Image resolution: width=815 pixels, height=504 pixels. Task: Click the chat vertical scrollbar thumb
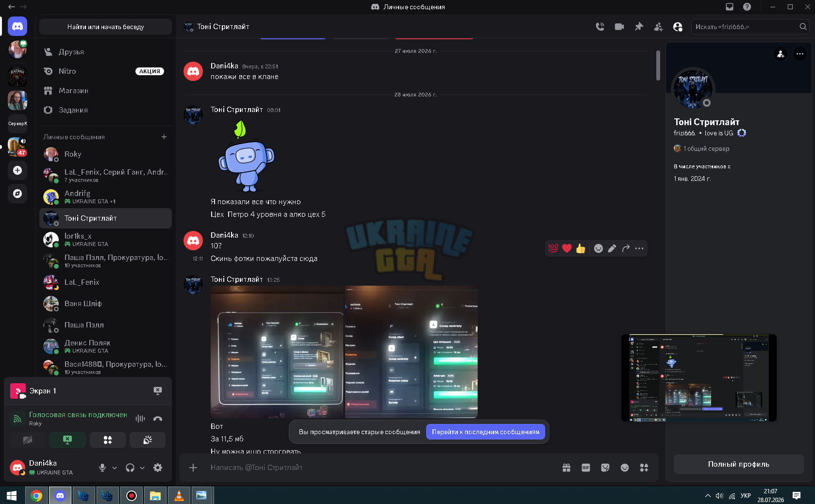point(658,65)
